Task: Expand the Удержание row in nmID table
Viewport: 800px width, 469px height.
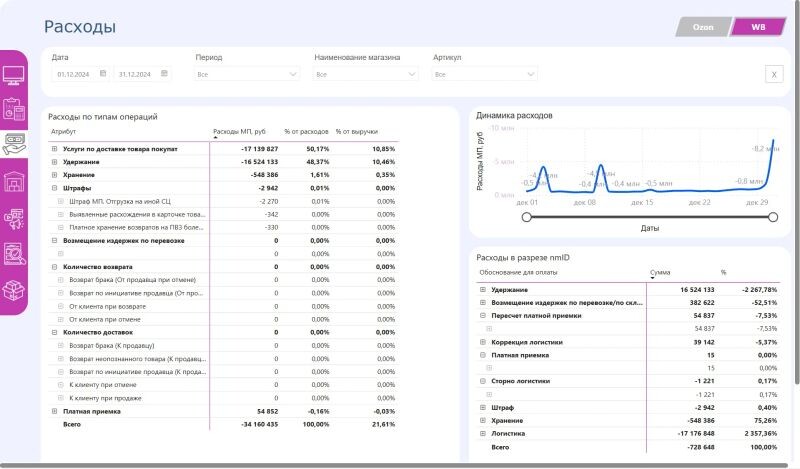Action: pos(483,289)
